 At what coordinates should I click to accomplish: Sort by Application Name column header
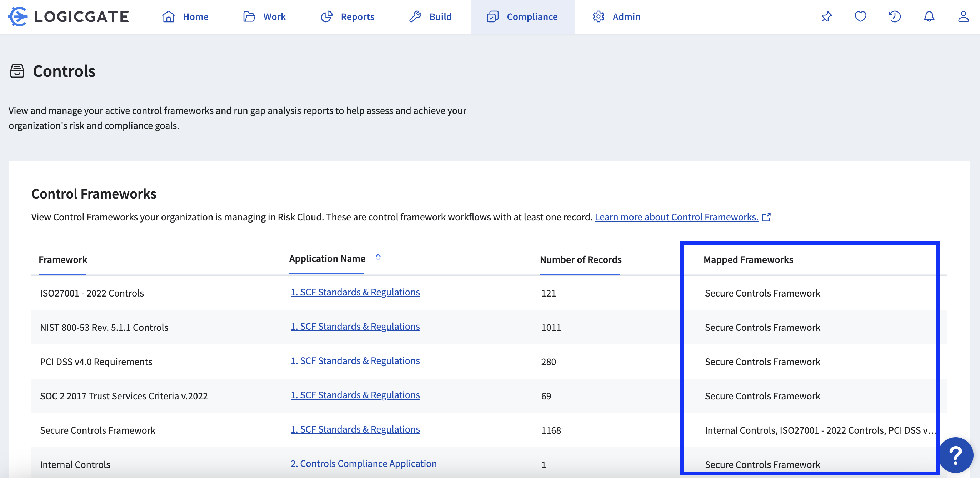pyautogui.click(x=327, y=258)
